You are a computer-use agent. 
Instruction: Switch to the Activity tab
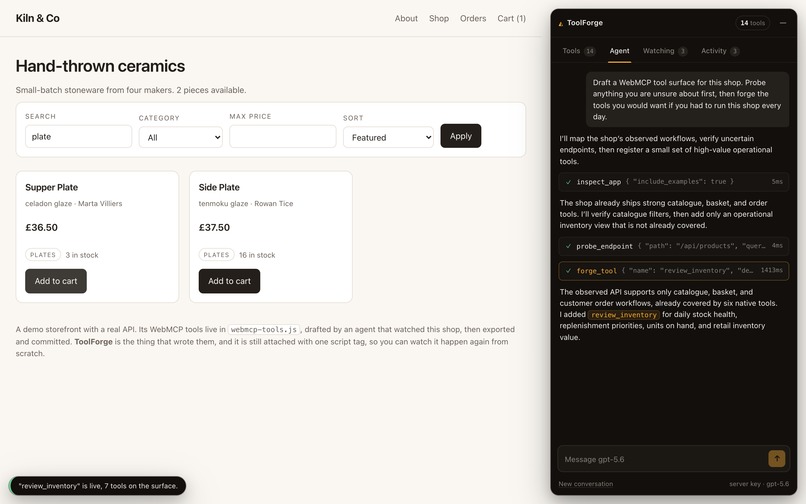[x=720, y=51]
